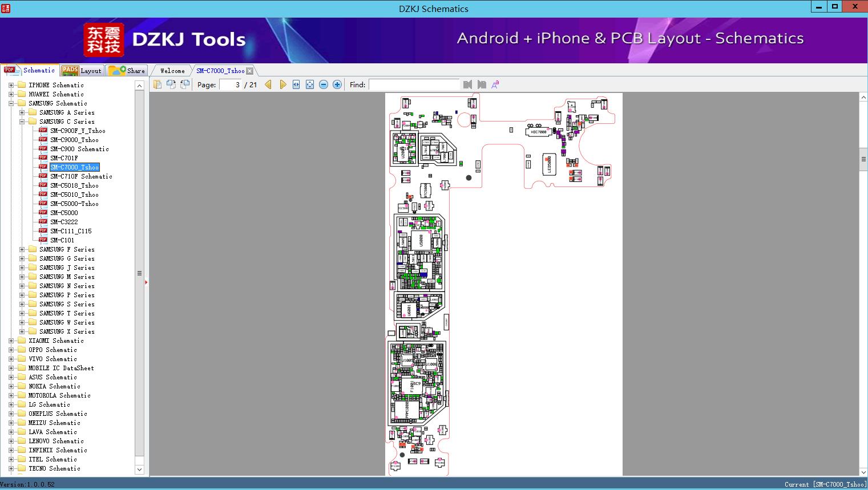Open the SM-C9000_Tshoo PDF
Viewport: 868px width, 490px height.
point(74,140)
